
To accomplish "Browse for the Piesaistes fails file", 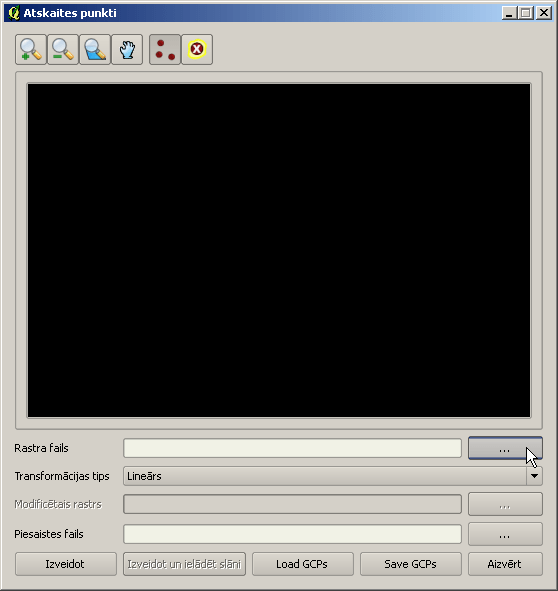I will tap(505, 534).
